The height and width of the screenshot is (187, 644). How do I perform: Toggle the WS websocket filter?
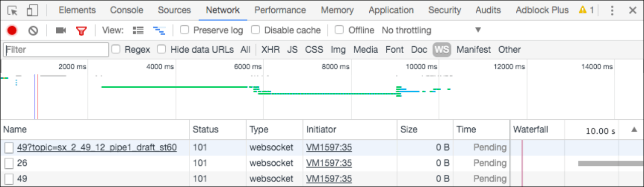pos(442,50)
